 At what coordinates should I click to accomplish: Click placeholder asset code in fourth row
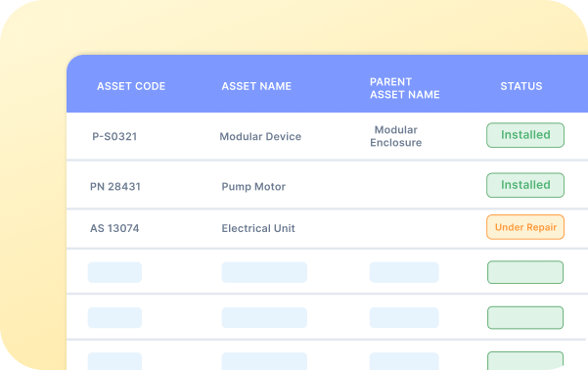pos(114,272)
